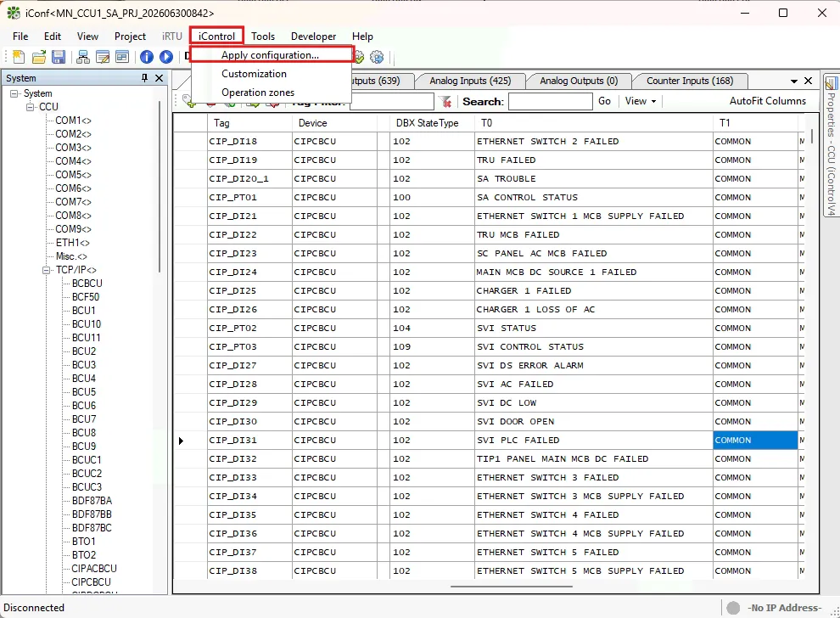
Task: Click AutoFit Columns
Action: 767,101
